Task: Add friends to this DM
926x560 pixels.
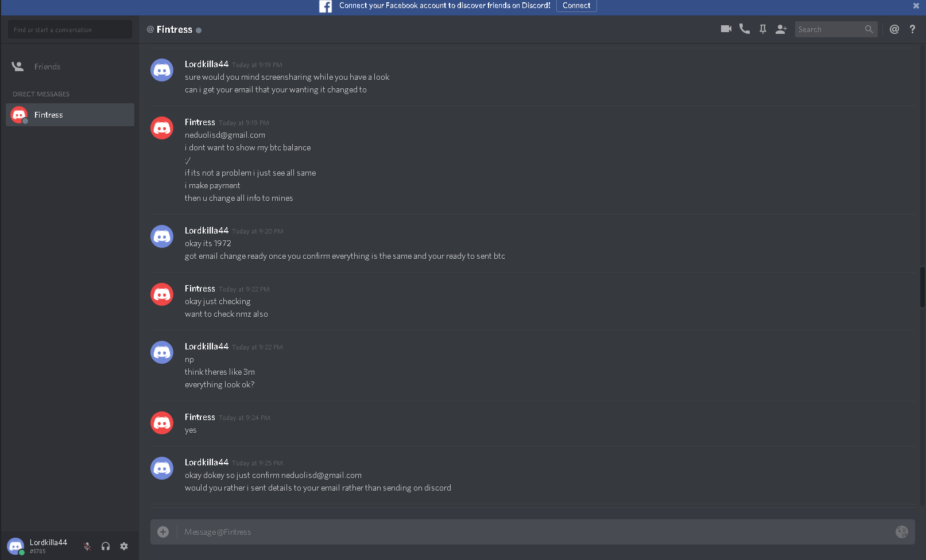Action: pyautogui.click(x=781, y=29)
